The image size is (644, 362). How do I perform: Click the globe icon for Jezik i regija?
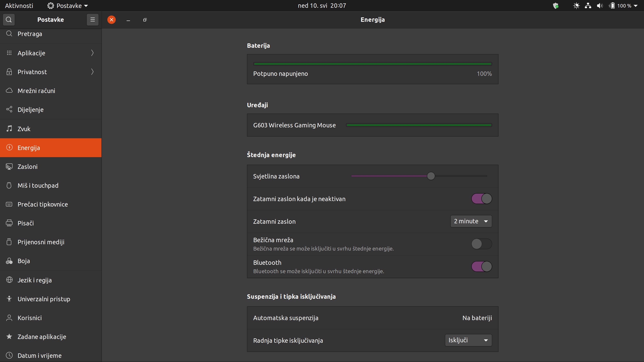click(9, 280)
